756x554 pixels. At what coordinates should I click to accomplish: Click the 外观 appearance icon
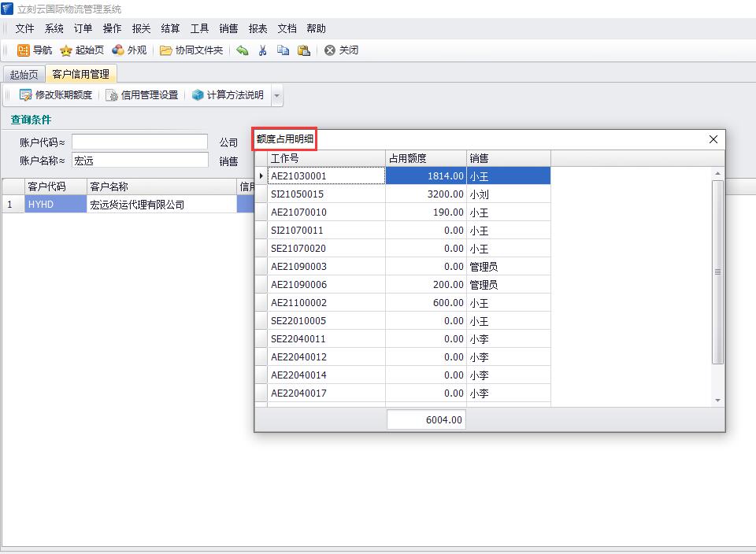[118, 50]
